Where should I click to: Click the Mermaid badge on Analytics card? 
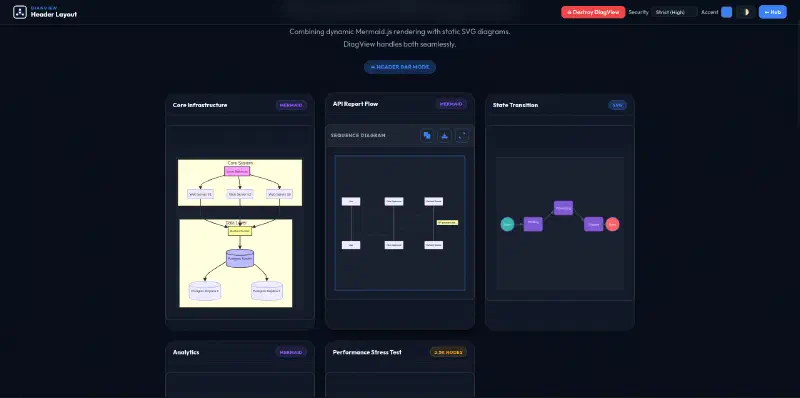tap(291, 352)
